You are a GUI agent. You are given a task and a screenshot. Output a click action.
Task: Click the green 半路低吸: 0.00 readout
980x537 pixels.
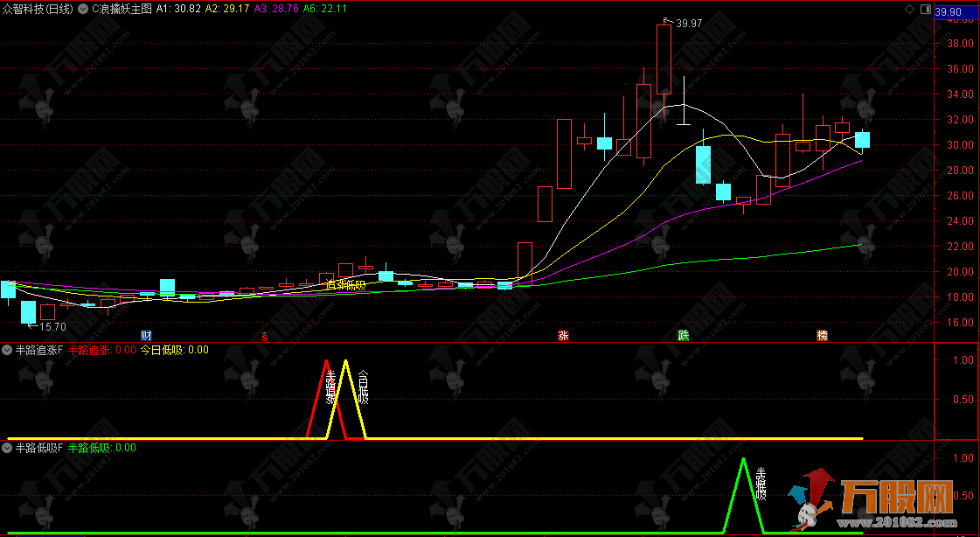[102, 448]
